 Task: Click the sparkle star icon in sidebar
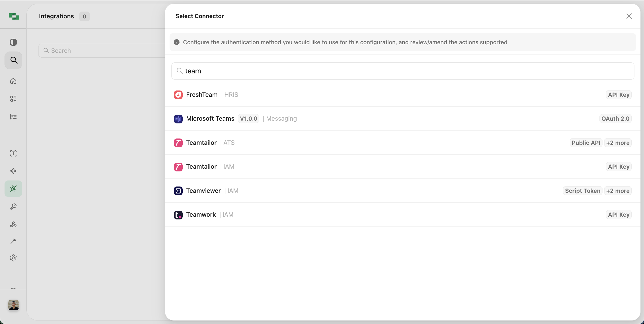click(x=13, y=171)
